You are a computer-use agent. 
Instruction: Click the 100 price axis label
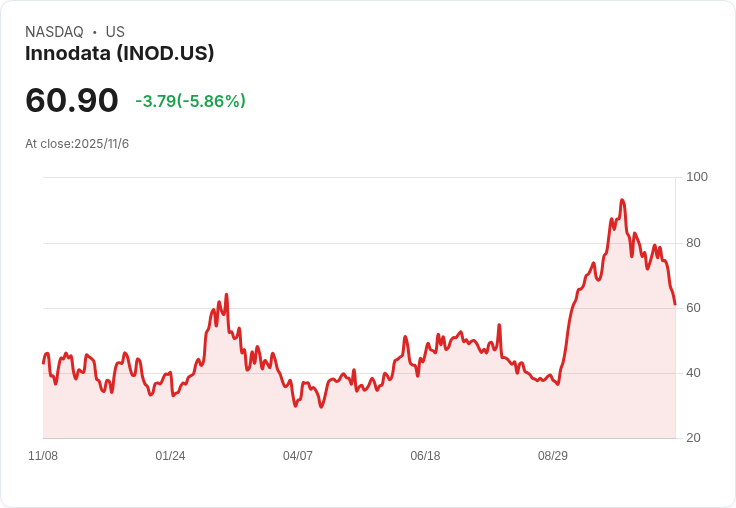click(697, 177)
